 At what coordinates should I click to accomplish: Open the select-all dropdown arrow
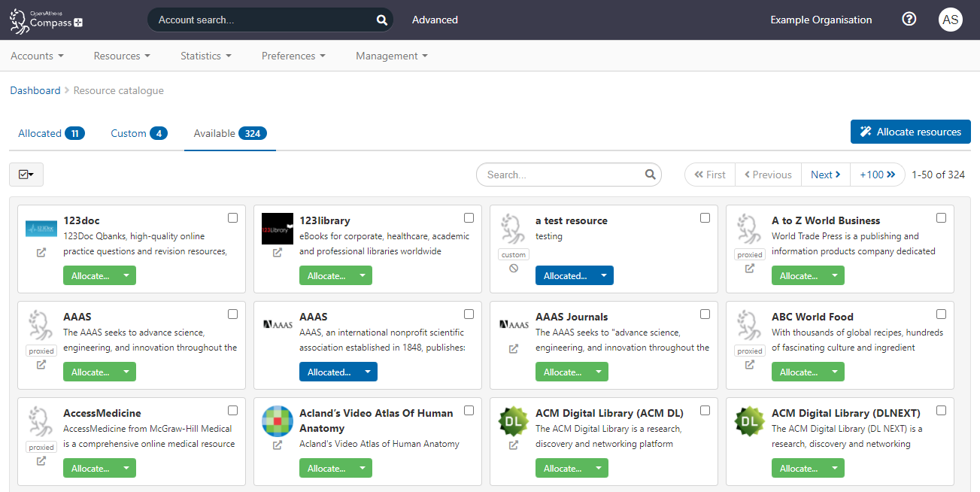pos(30,174)
